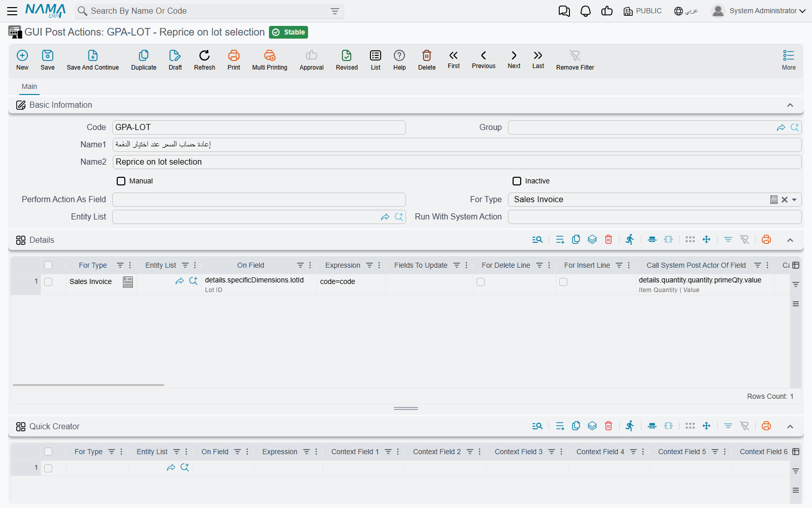This screenshot has width=812, height=508.
Task: Toggle the Manual checkbox
Action: [121, 181]
